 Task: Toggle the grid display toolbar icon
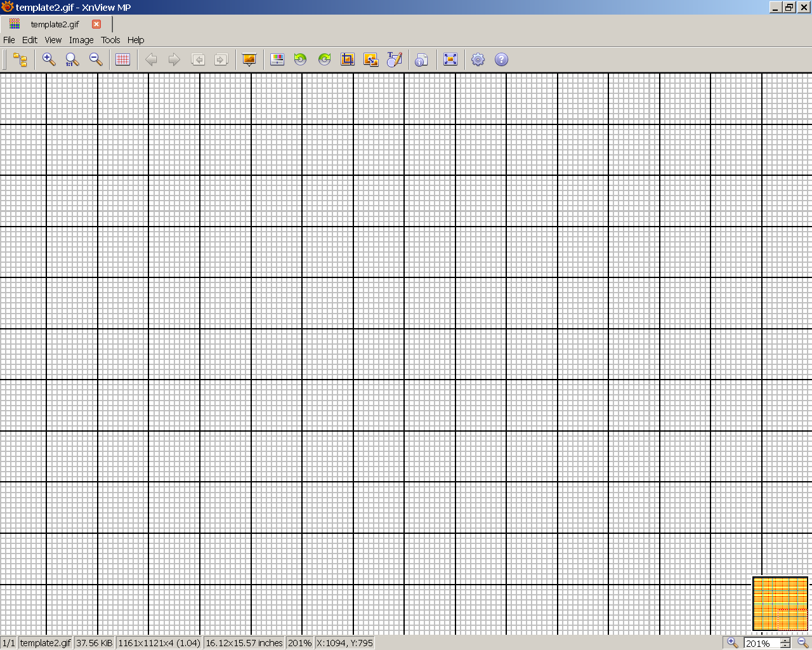[x=123, y=60]
